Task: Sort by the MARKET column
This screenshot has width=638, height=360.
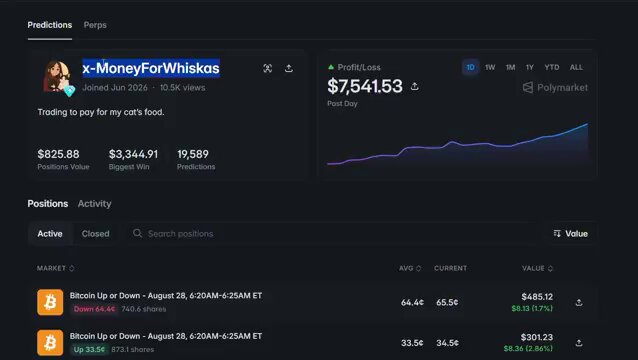Action: tap(56, 268)
